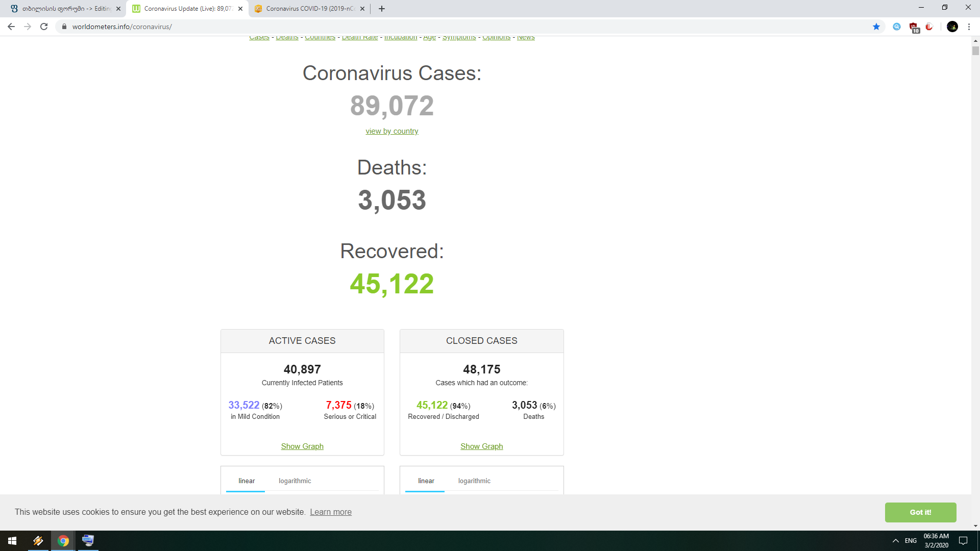Viewport: 980px width, 551px height.
Task: Click the vertical scrollbar thumb
Action: (x=975, y=51)
